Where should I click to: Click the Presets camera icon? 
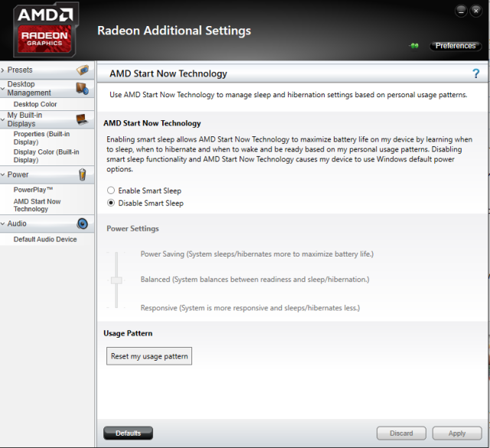coord(83,70)
